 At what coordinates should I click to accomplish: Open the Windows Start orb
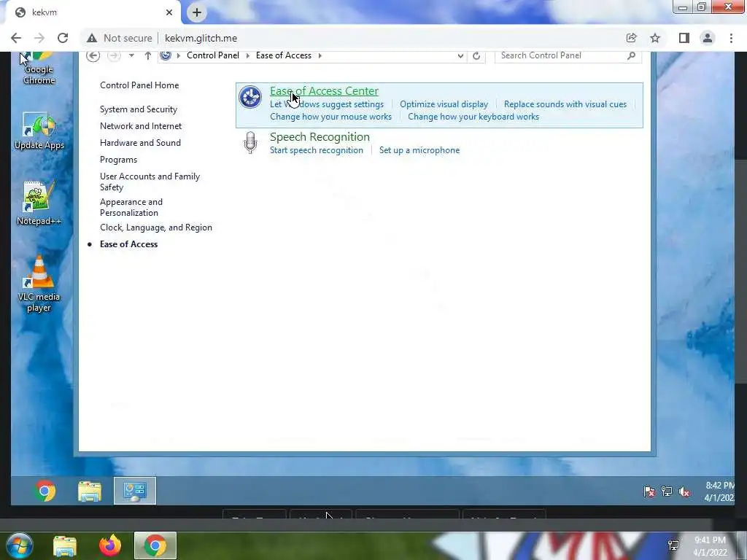(19, 545)
